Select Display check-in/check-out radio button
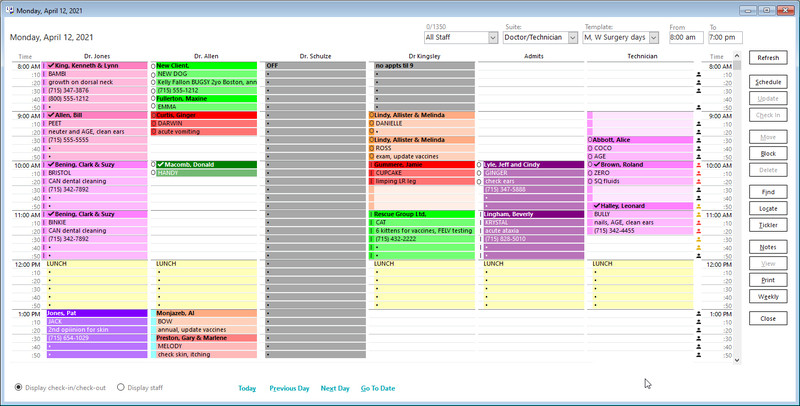Image resolution: width=800 pixels, height=406 pixels. 19,388
